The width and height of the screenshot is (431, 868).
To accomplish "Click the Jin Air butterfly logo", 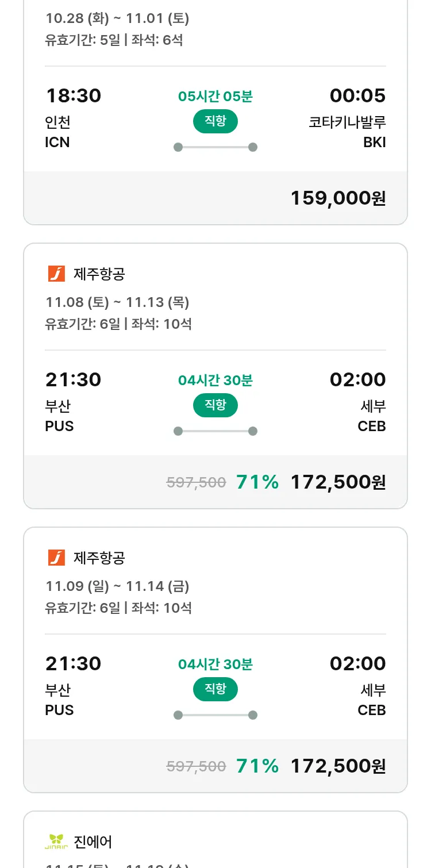I will click(x=56, y=842).
